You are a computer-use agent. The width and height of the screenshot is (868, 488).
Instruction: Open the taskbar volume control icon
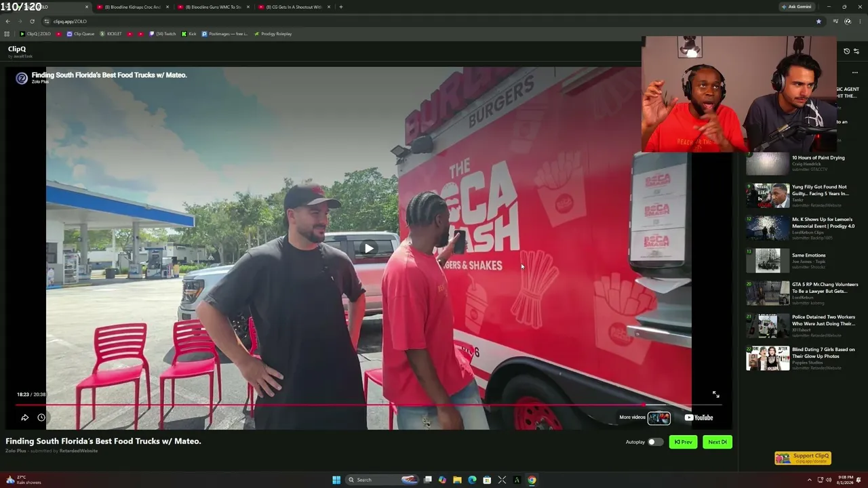point(829,480)
